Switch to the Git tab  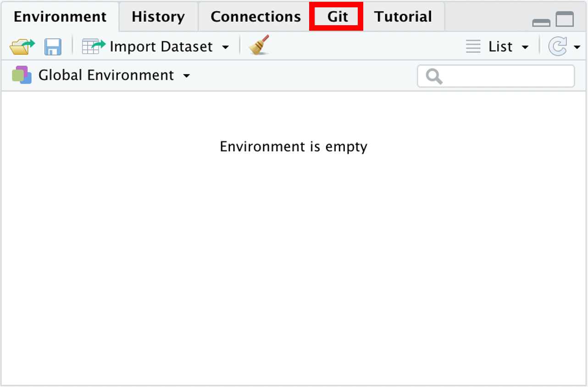click(337, 17)
